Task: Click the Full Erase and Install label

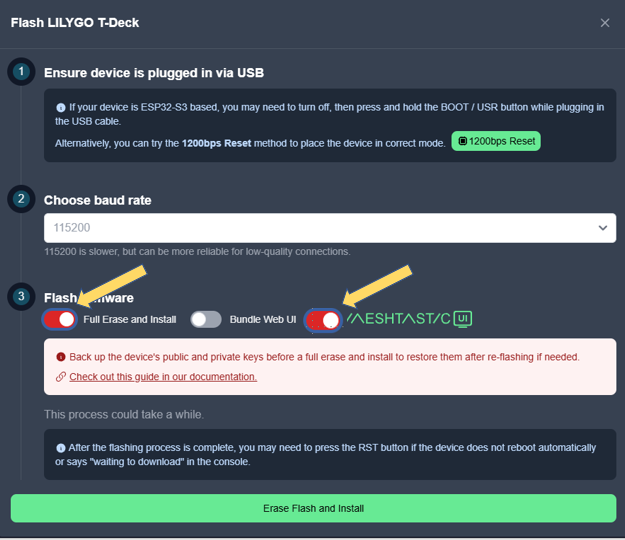Action: coord(130,320)
